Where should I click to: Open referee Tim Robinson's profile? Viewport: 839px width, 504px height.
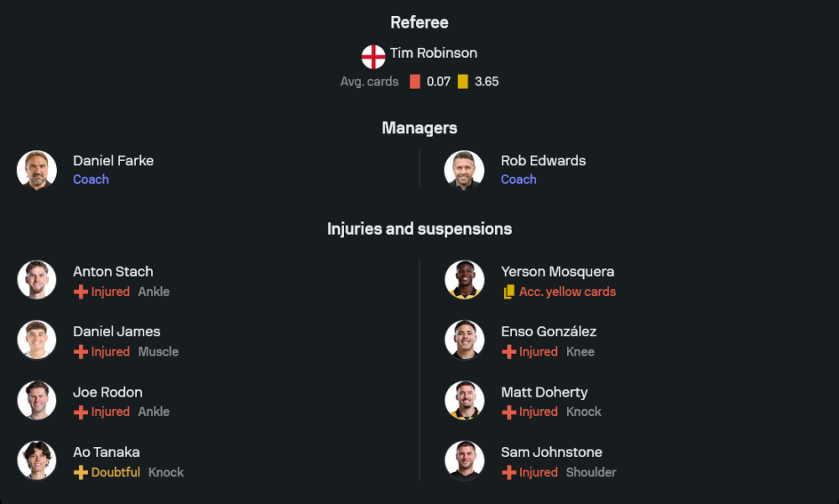click(x=433, y=53)
